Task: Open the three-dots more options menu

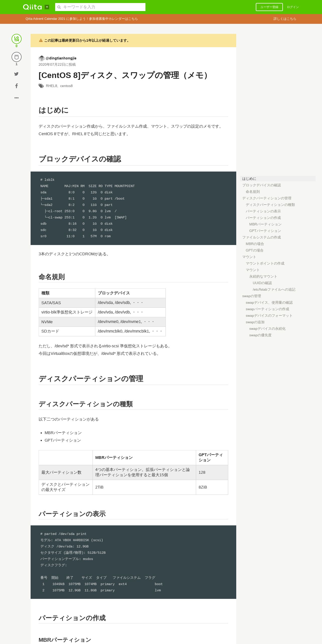Action: (17, 98)
